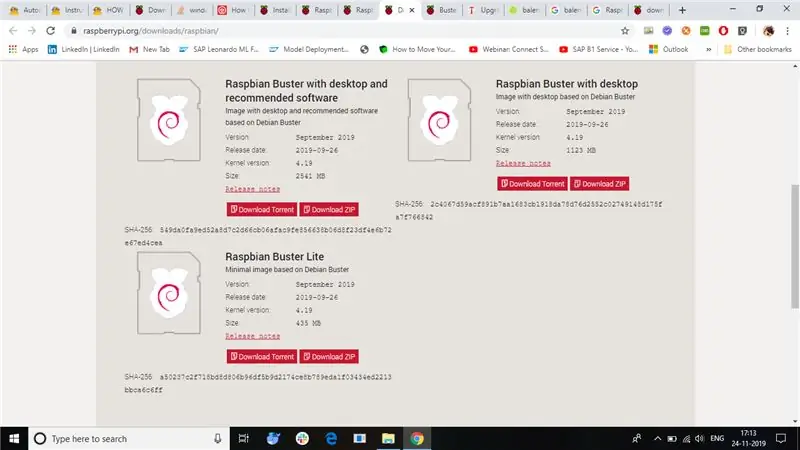The image size is (800, 450).
Task: Click the forward navigation arrow
Action: [32, 31]
